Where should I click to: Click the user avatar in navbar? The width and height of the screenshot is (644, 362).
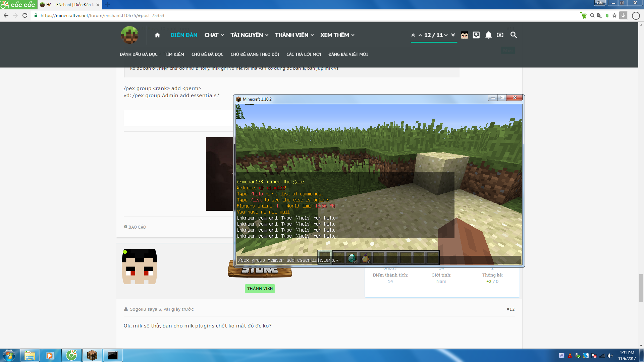click(464, 35)
